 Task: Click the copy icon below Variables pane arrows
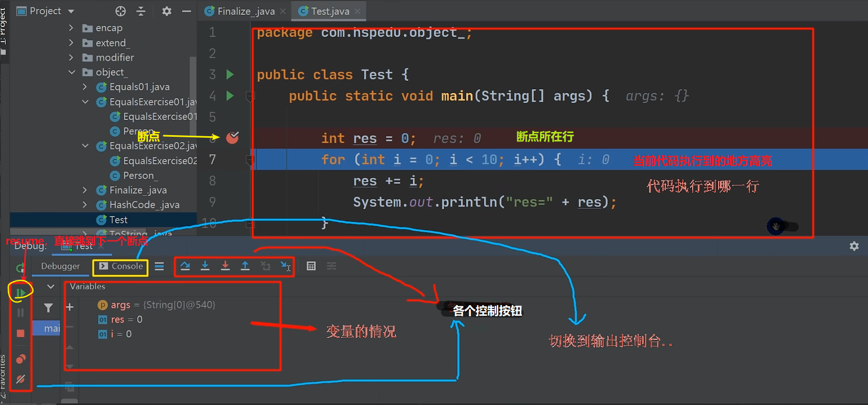[x=70, y=387]
